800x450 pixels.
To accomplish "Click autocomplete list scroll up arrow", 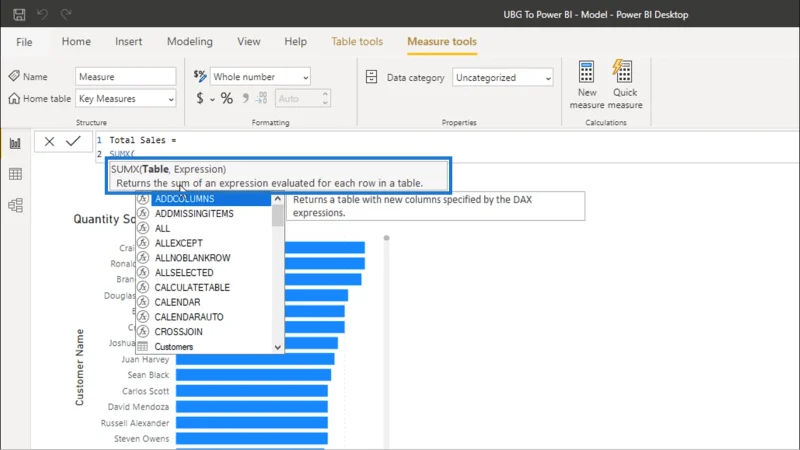I will point(278,198).
